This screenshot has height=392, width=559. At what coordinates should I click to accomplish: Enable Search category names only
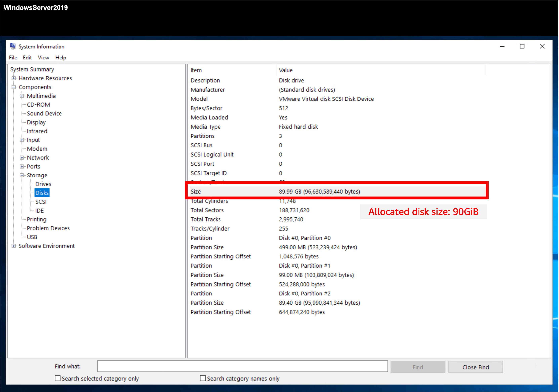tap(203, 378)
